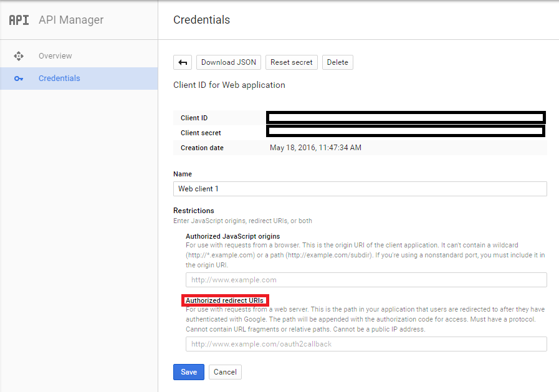
Task: Click the Authorized redirect URIs heading
Action: pyautogui.click(x=224, y=300)
